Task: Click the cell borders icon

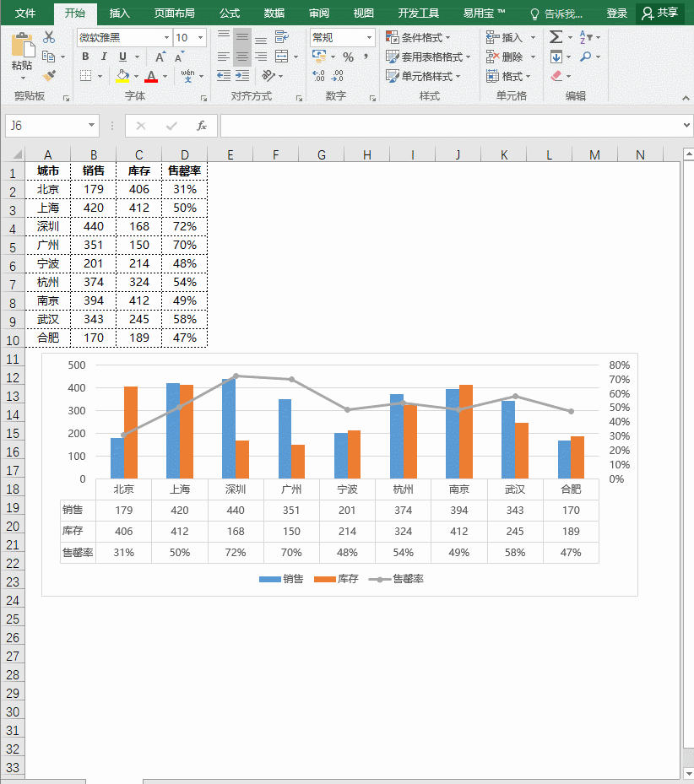Action: pyautogui.click(x=86, y=76)
